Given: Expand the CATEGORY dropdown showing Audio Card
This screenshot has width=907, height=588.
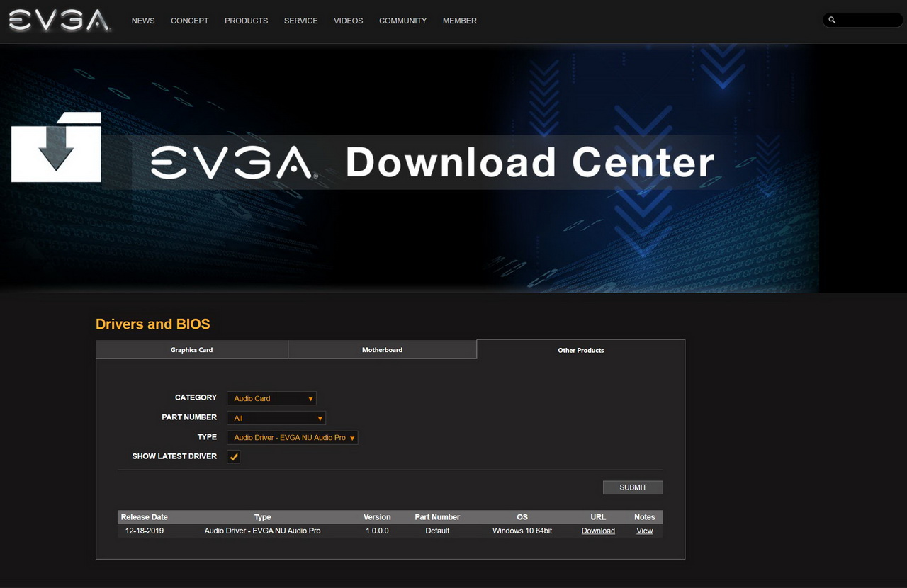Looking at the screenshot, I should click(271, 398).
